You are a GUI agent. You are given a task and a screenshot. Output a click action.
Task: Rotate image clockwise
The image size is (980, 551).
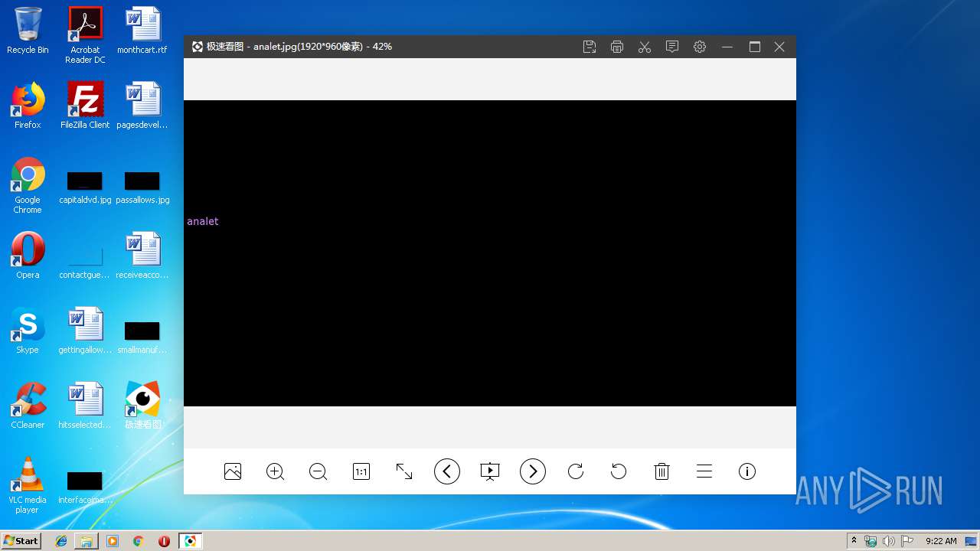pos(576,471)
